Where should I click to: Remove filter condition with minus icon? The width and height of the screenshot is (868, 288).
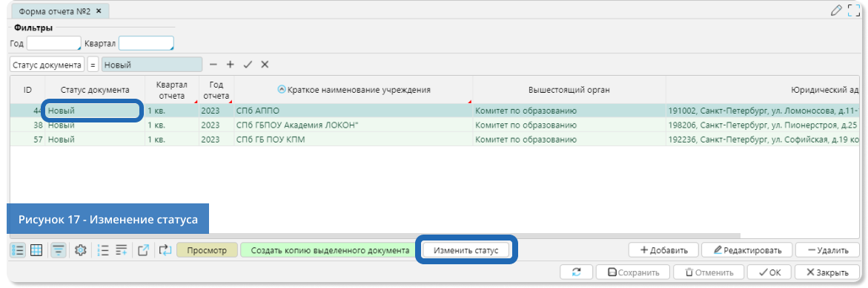(x=213, y=65)
